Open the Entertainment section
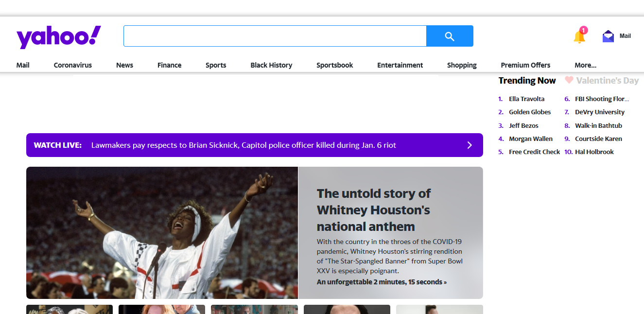The width and height of the screenshot is (644, 314). tap(400, 65)
